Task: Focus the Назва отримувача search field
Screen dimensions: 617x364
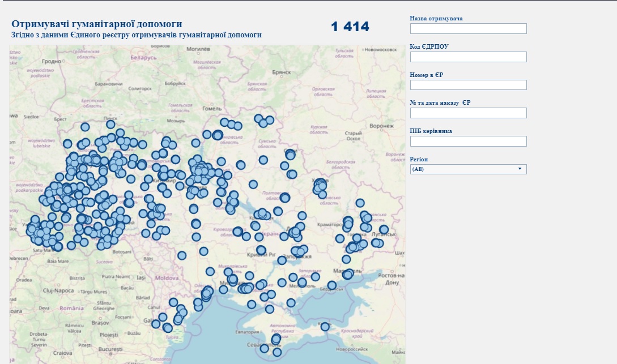Action: pyautogui.click(x=468, y=28)
